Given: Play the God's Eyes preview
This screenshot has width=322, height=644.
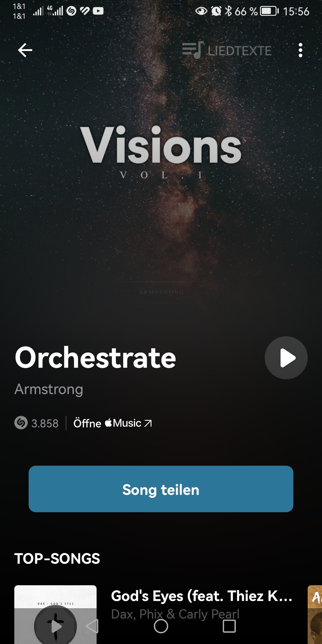Looking at the screenshot, I should 55,626.
